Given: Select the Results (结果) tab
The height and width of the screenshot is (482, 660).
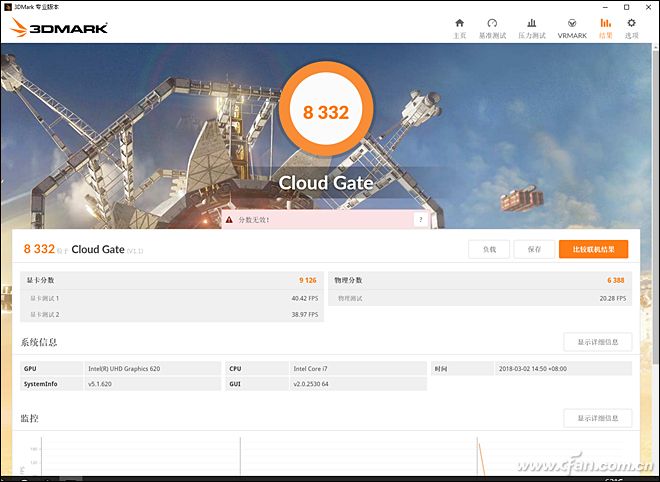Looking at the screenshot, I should tap(606, 29).
